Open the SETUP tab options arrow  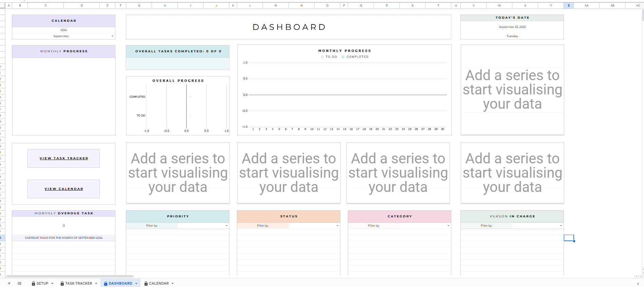(x=52, y=283)
